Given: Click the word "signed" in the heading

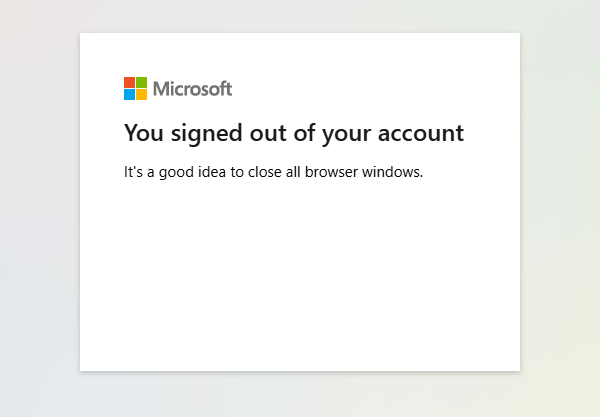Looking at the screenshot, I should [200, 133].
